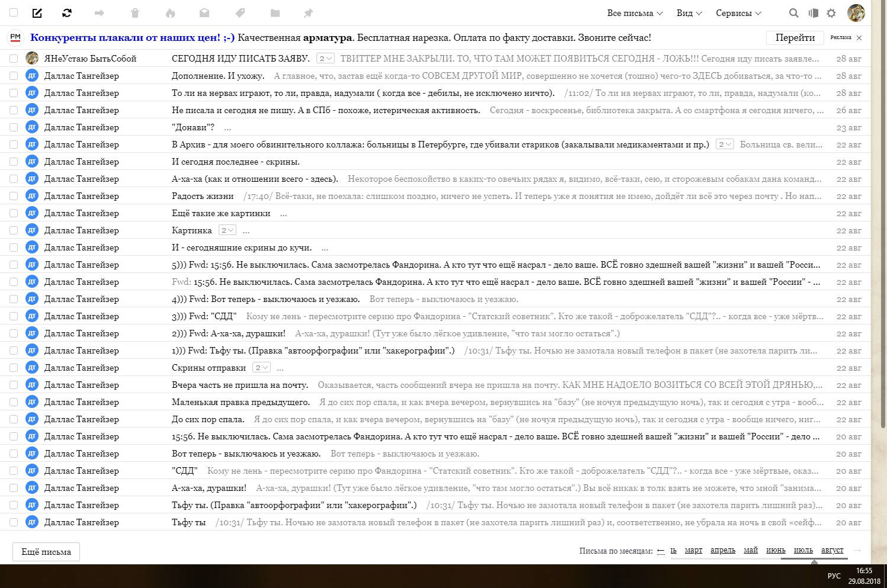
Task: Jump to март in months navigation
Action: tap(693, 550)
